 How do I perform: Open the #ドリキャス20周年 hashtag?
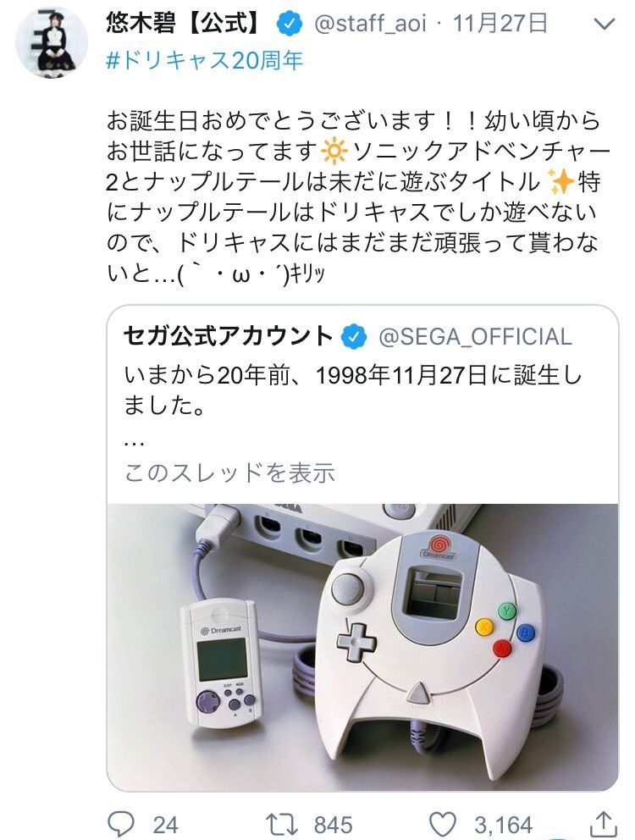point(205,60)
